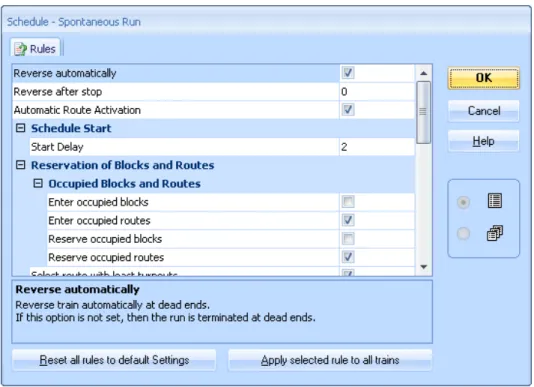
Task: Click Occupied Blocks and Routes heading
Action: point(125,184)
